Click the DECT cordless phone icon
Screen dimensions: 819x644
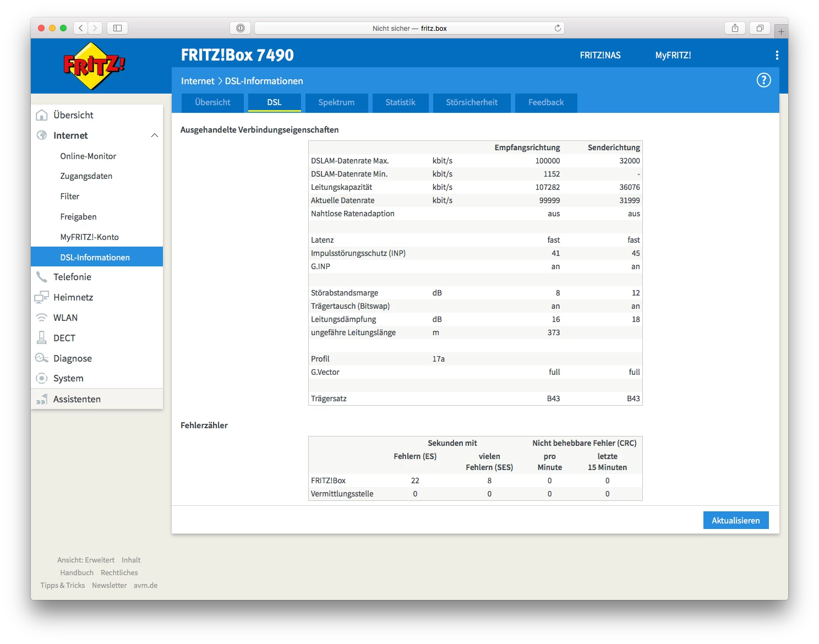point(41,338)
